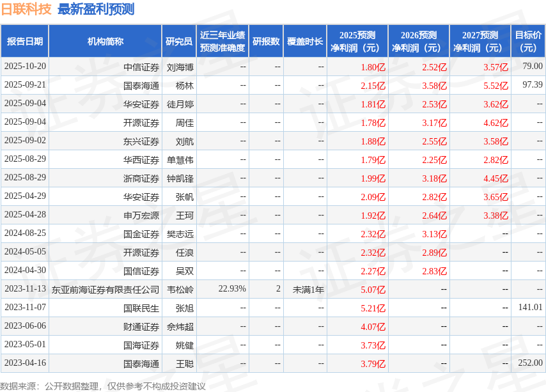Click the date 2025-09-02

pos(25,140)
